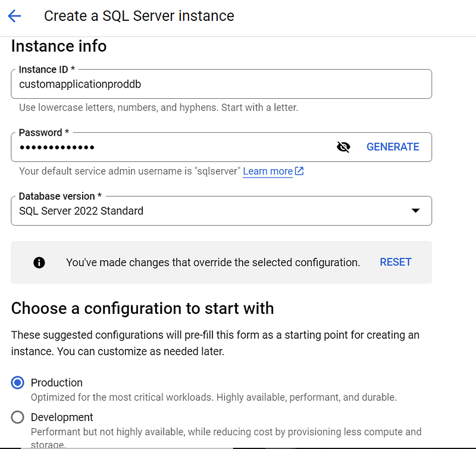Toggle password visibility eye icon

point(343,147)
